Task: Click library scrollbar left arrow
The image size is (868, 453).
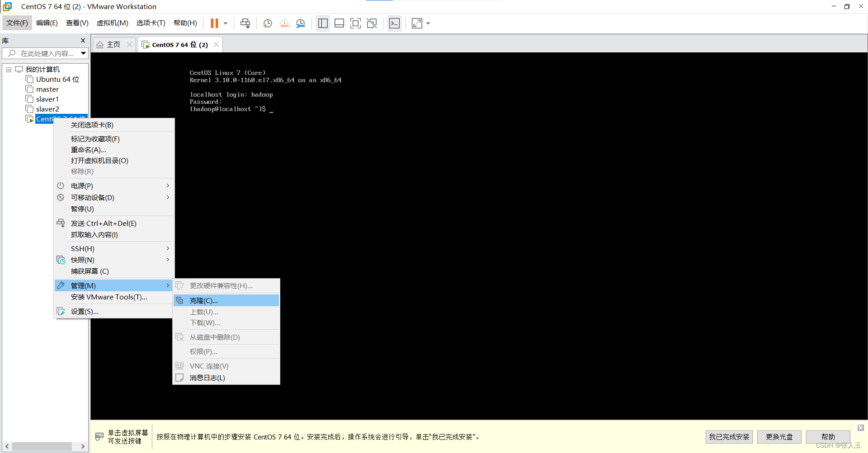Action: coord(7,446)
